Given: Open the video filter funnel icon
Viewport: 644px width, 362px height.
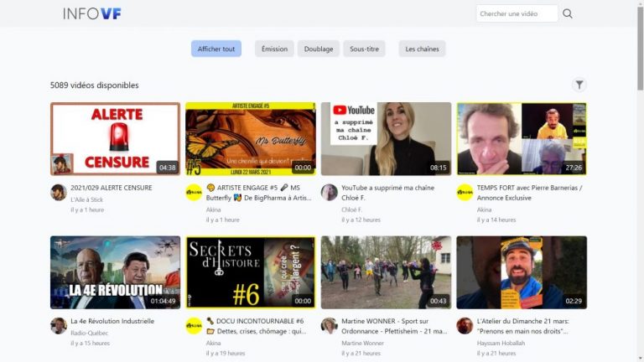Looking at the screenshot, I should (x=579, y=85).
